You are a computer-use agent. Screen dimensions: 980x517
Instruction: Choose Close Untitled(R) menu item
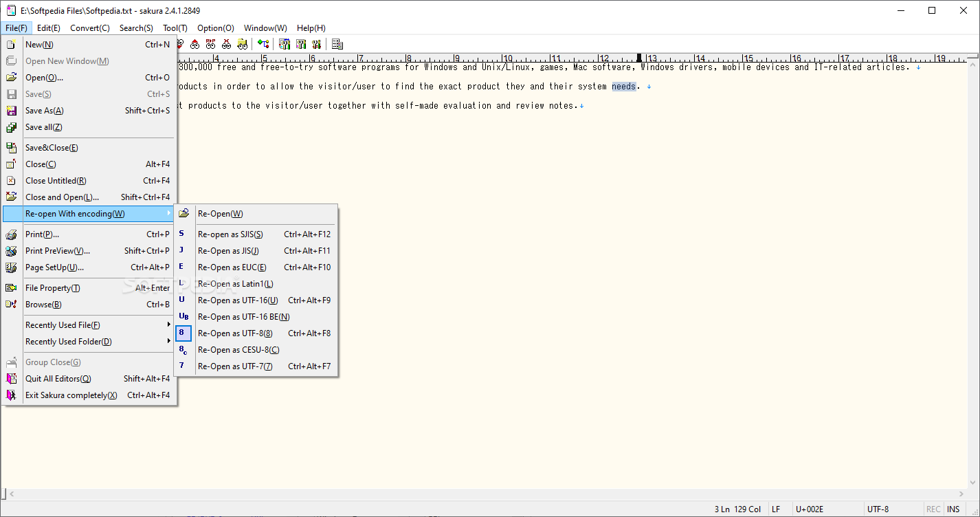[x=89, y=181]
